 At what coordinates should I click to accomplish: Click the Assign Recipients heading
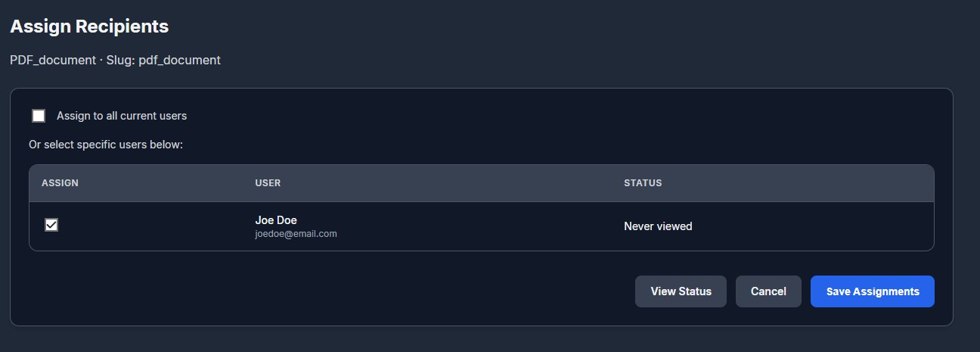coord(89,26)
